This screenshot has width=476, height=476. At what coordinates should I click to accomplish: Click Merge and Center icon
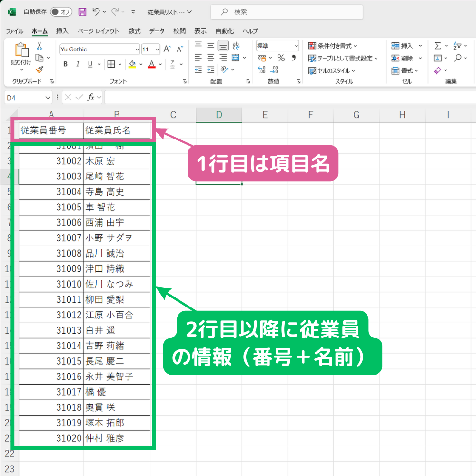coord(236,58)
